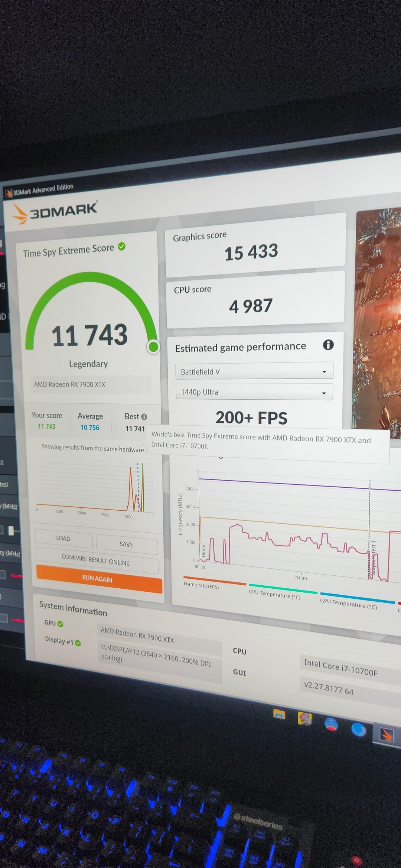This screenshot has width=401, height=868.
Task: Click the green validation checkmark by Time Spy Extreme Score
Action: (121, 246)
